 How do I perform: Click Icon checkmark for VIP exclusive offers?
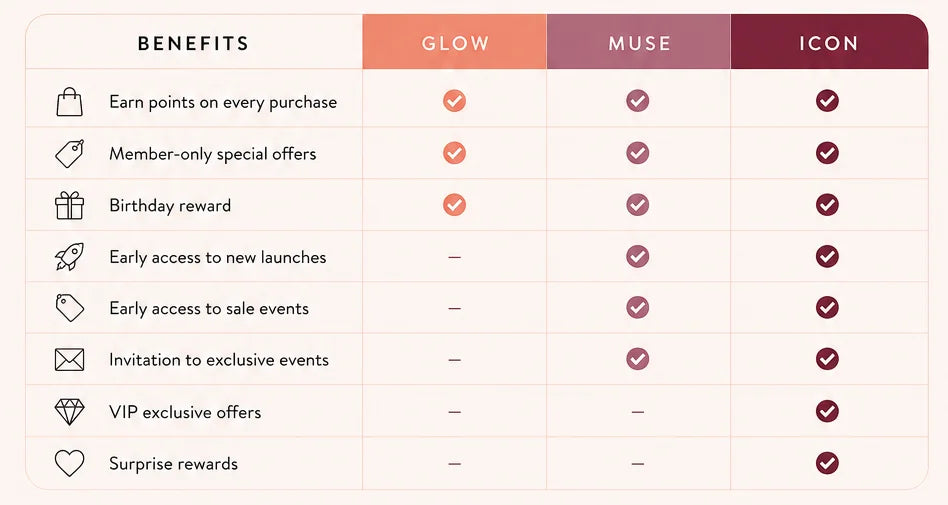point(827,411)
